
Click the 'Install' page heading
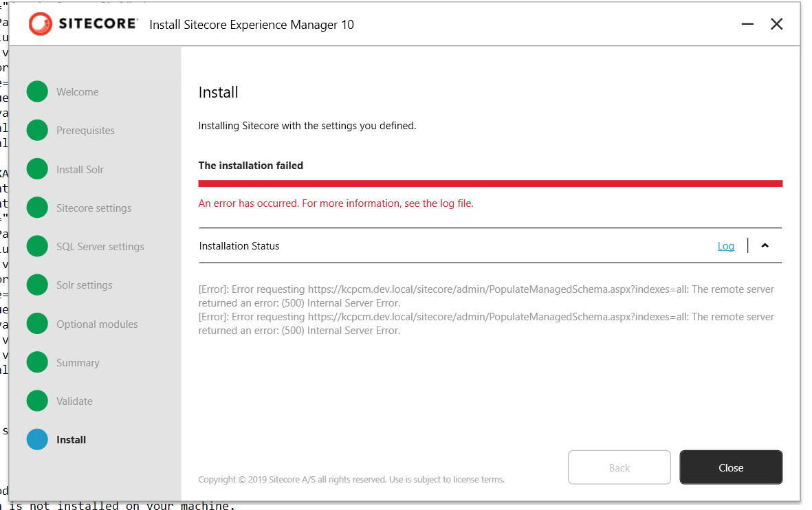[218, 92]
